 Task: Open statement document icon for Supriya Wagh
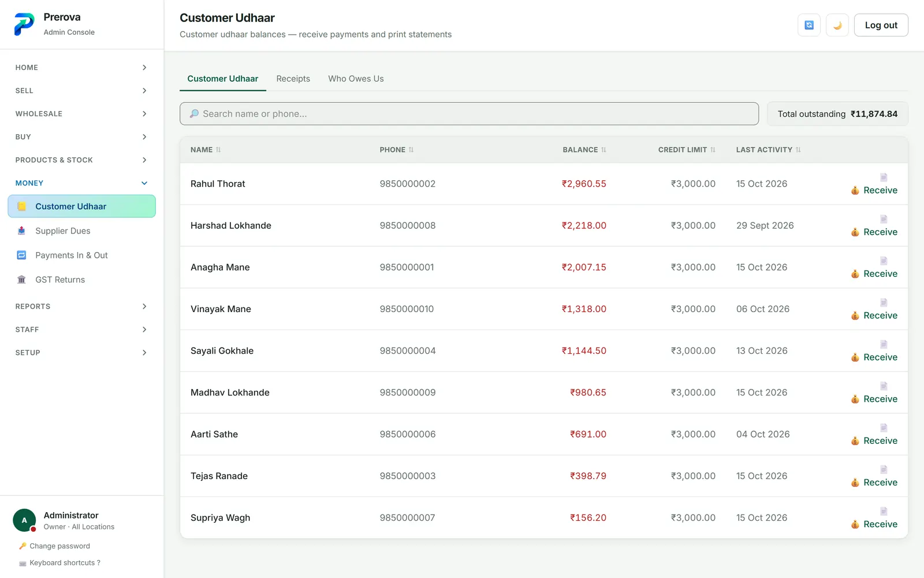pyautogui.click(x=884, y=511)
